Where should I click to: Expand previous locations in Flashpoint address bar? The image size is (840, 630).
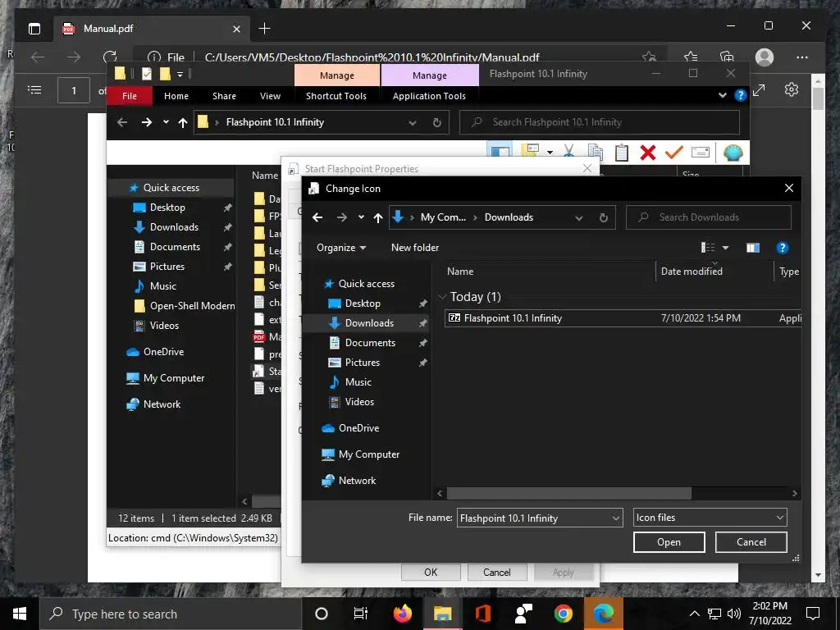(413, 122)
